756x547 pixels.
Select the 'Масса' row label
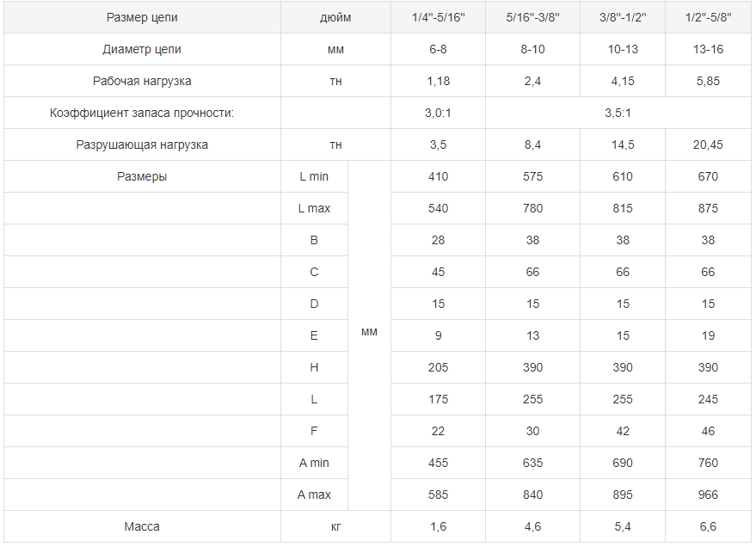pyautogui.click(x=142, y=526)
